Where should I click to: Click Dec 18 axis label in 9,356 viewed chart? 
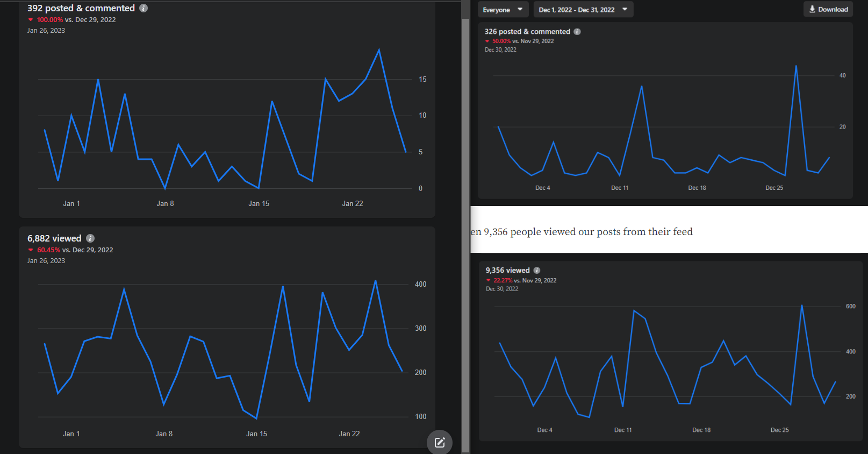coord(701,430)
